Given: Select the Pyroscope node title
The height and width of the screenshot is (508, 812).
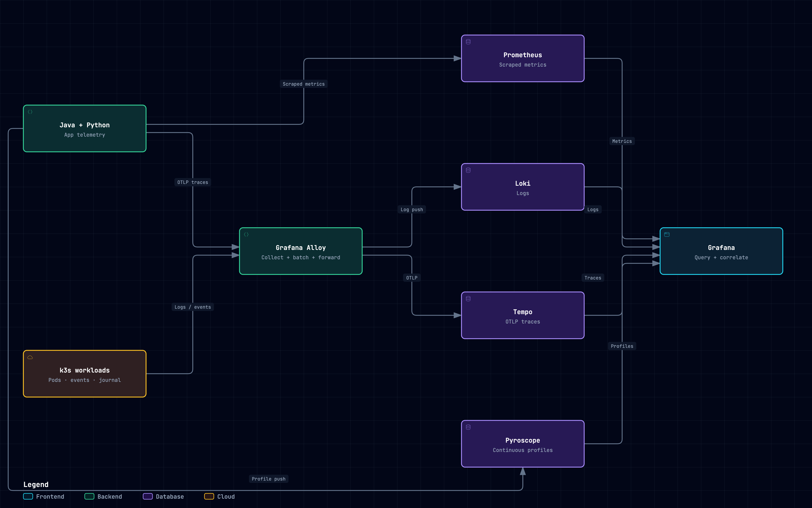Looking at the screenshot, I should tap(523, 440).
